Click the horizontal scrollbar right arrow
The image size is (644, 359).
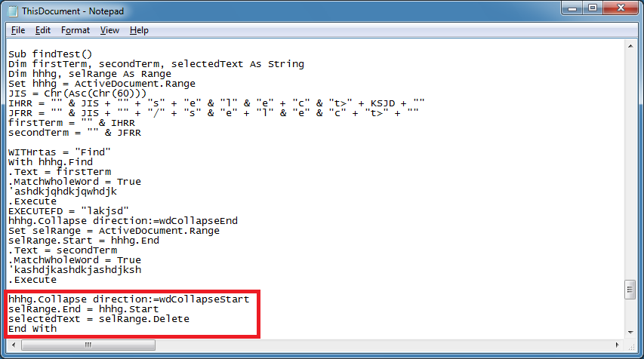618,345
